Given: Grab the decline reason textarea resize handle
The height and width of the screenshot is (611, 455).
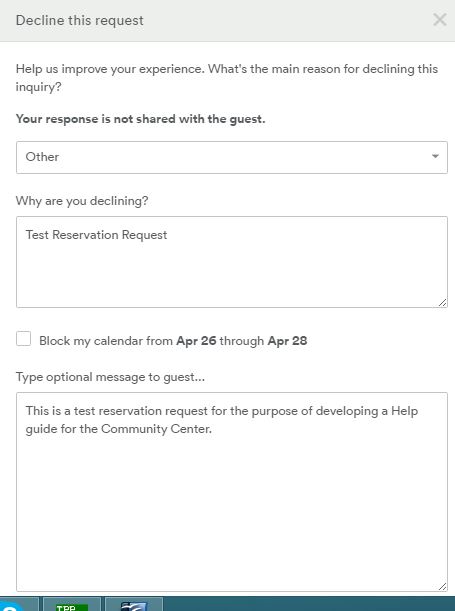Looking at the screenshot, I should click(x=443, y=303).
